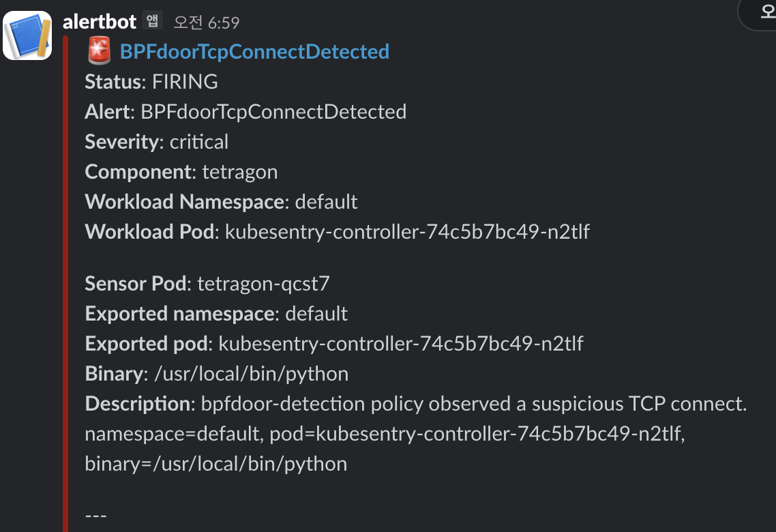Viewport: 776px width, 532px height.
Task: Click the 오전 6:59 message timestamp
Action: tap(207, 23)
